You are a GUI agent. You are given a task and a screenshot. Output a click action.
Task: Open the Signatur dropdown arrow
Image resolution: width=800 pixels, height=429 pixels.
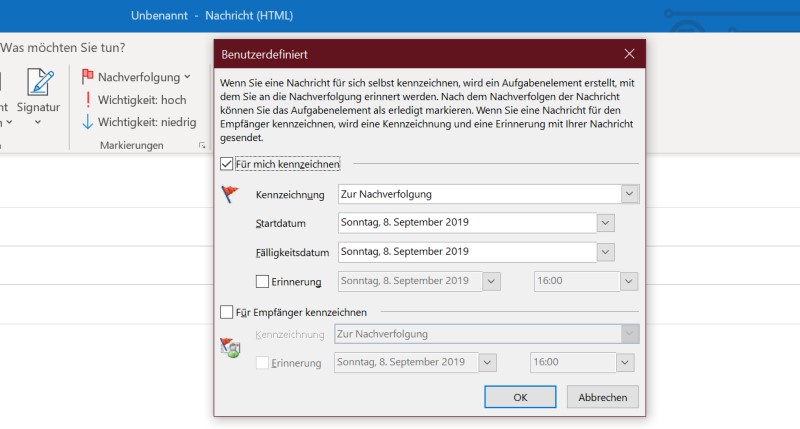pyautogui.click(x=38, y=122)
